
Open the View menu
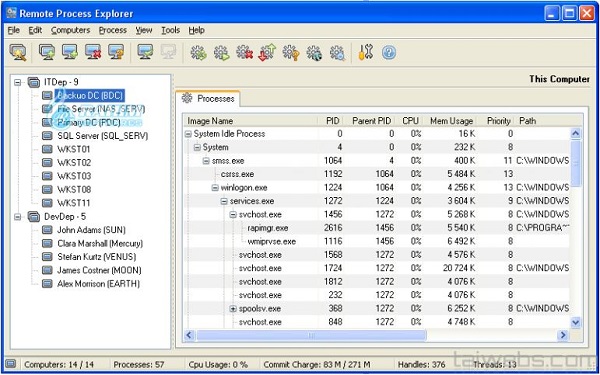144,30
